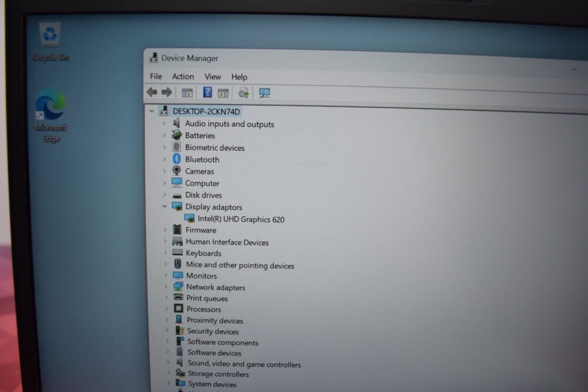The height and width of the screenshot is (392, 588).
Task: Click the Intel UHD Graphics 620 adapter icon
Action: pyautogui.click(x=189, y=218)
